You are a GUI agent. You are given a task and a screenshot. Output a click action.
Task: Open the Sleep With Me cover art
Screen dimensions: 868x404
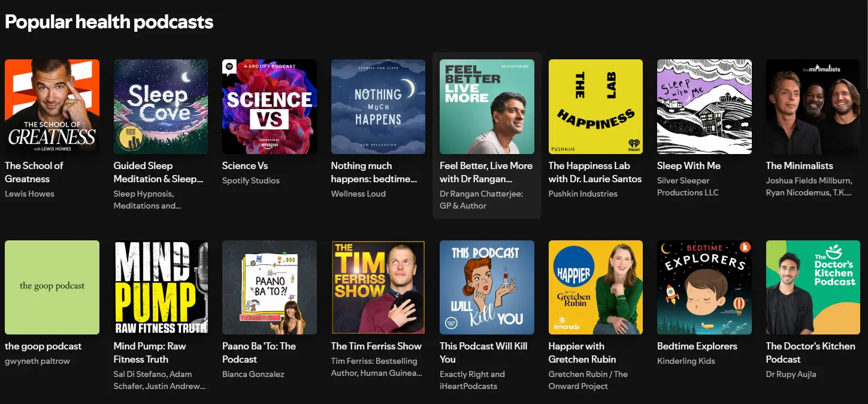704,107
